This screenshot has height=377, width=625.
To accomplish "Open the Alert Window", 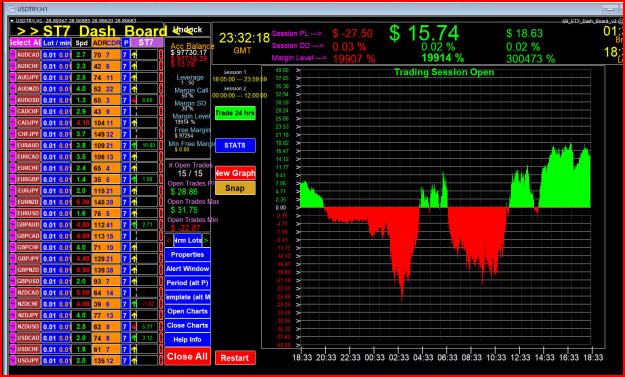I will [x=188, y=269].
